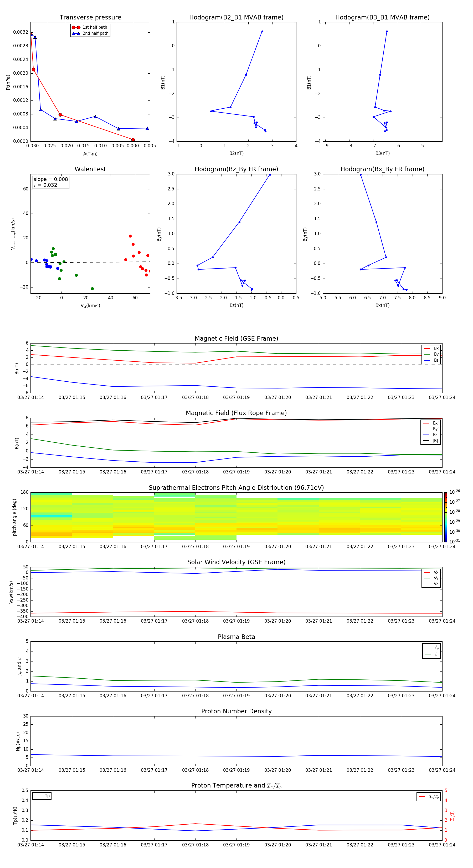Click the "Proton Number Density" title
Viewport: 473px width, 868px height.
pos(236,711)
